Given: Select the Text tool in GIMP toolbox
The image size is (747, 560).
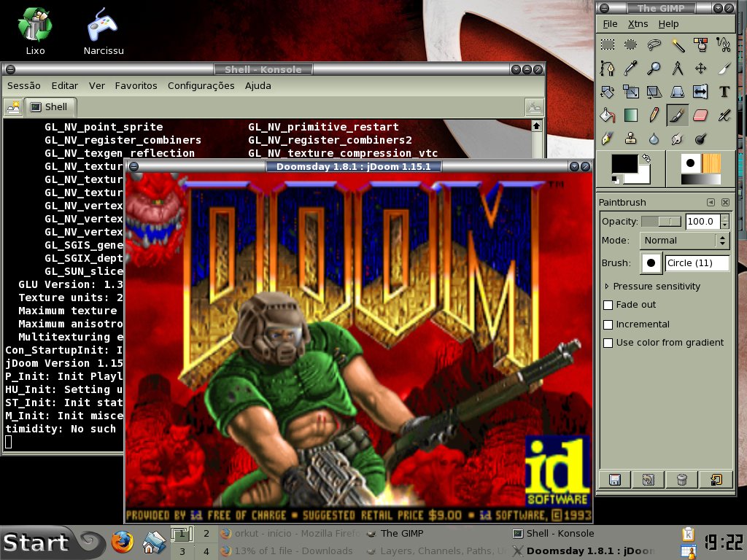Looking at the screenshot, I should point(724,91).
